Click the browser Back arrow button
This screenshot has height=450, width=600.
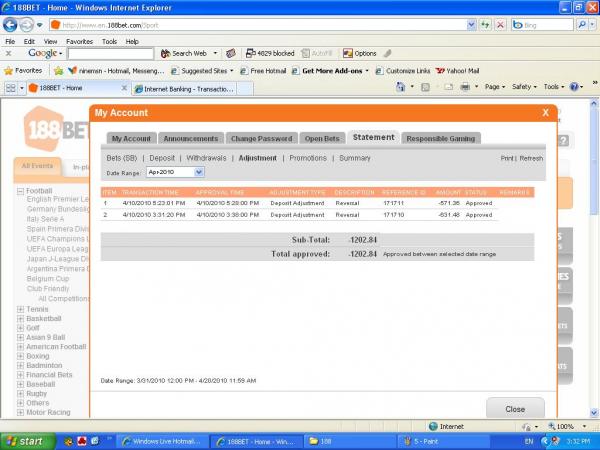coord(11,23)
